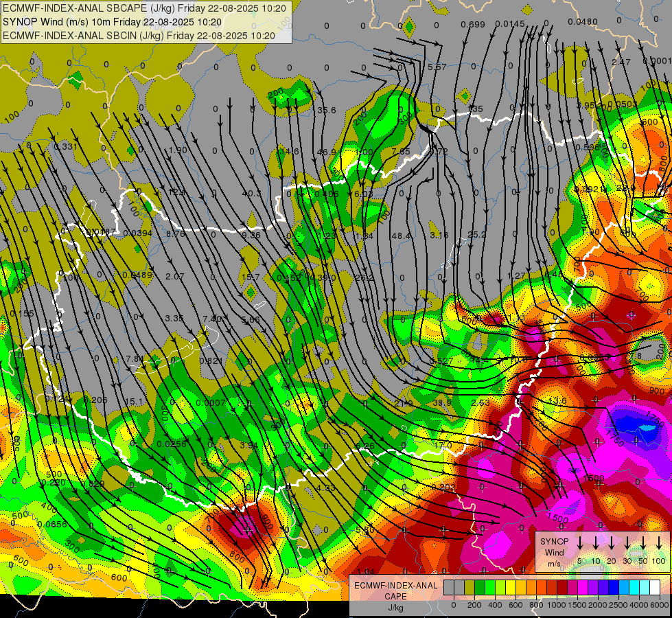The image size is (672, 618).
Task: Select the SYNOP Wind 10m title line
Action: 113,22
